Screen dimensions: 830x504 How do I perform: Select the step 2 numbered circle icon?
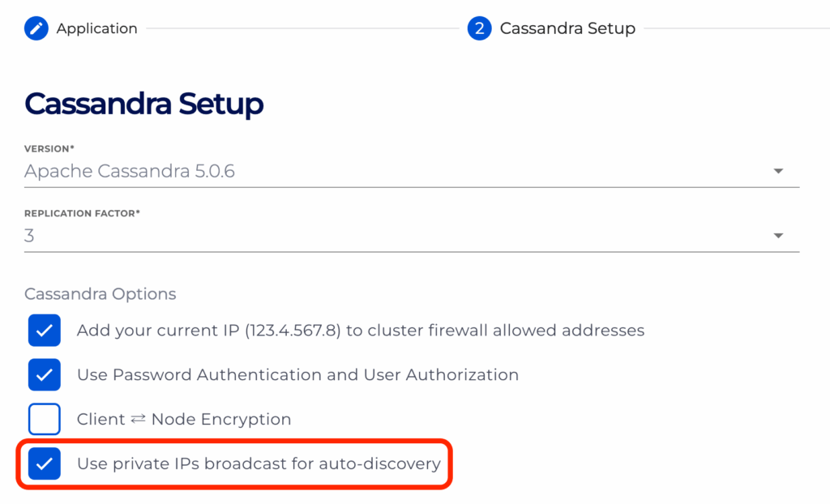(479, 28)
